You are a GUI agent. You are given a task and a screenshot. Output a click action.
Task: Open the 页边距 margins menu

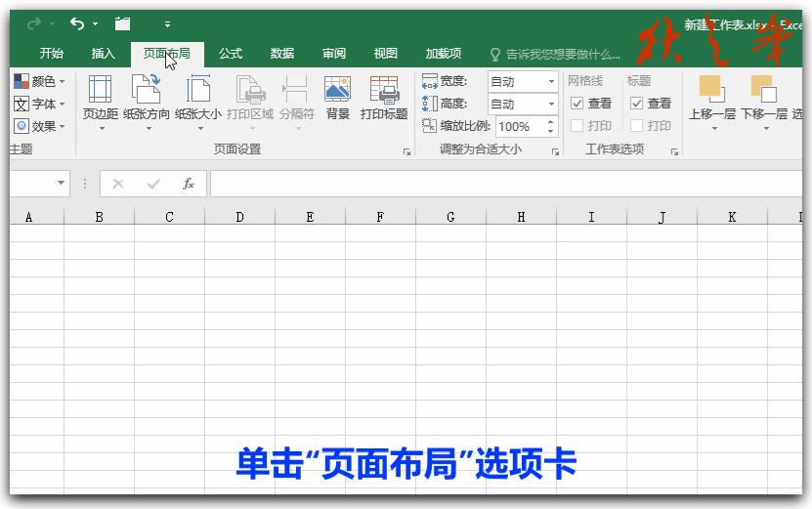coord(101,102)
